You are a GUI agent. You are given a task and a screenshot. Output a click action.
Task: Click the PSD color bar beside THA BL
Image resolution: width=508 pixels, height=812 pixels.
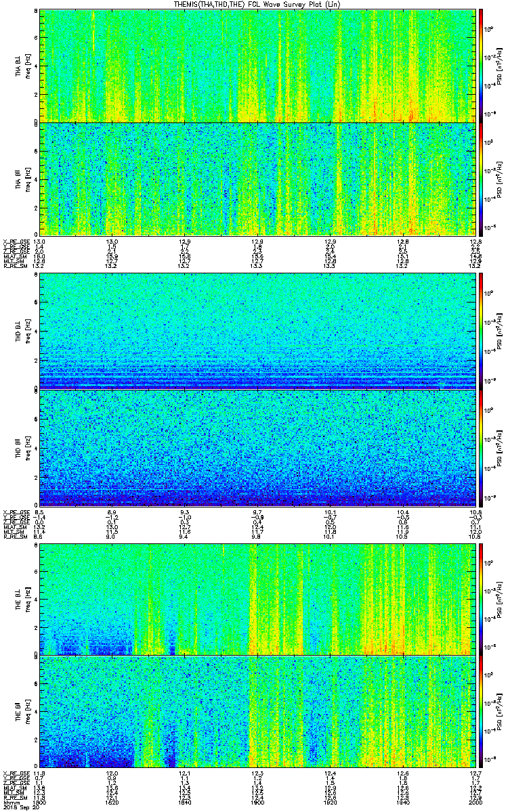click(x=481, y=65)
